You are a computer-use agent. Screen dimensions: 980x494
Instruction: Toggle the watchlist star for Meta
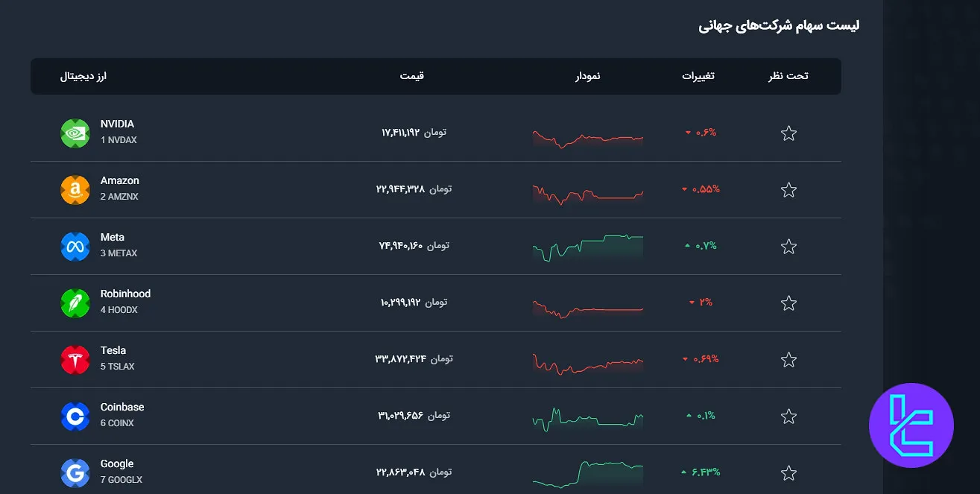click(x=788, y=246)
